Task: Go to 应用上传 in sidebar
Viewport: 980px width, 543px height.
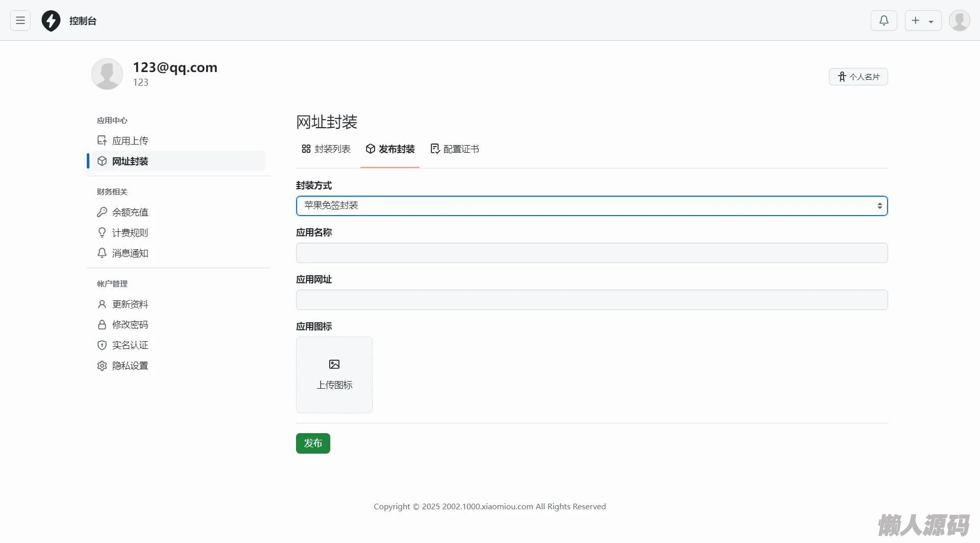Action: [130, 141]
